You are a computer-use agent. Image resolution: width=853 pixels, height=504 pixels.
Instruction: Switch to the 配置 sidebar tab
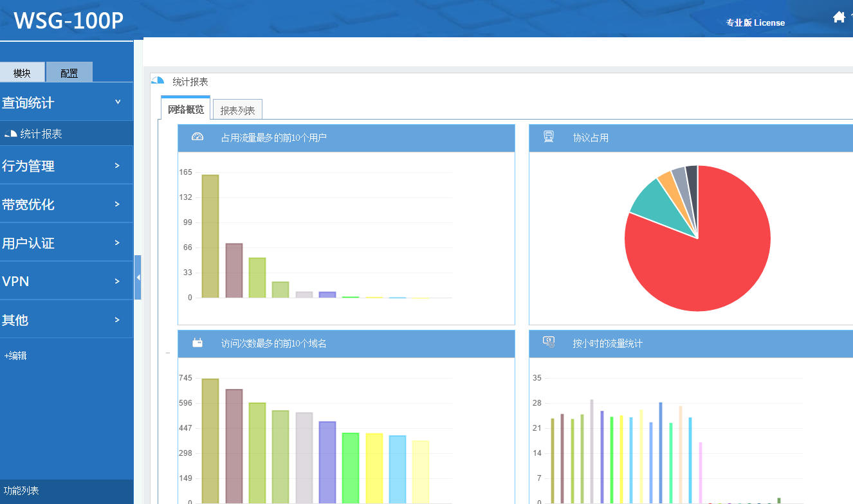pos(69,73)
